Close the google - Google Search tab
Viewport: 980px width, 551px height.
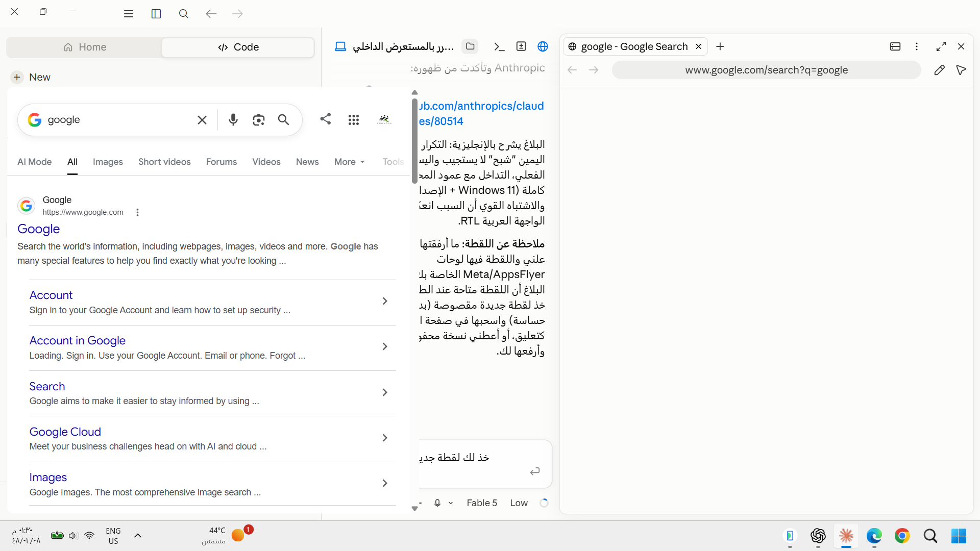point(699,46)
